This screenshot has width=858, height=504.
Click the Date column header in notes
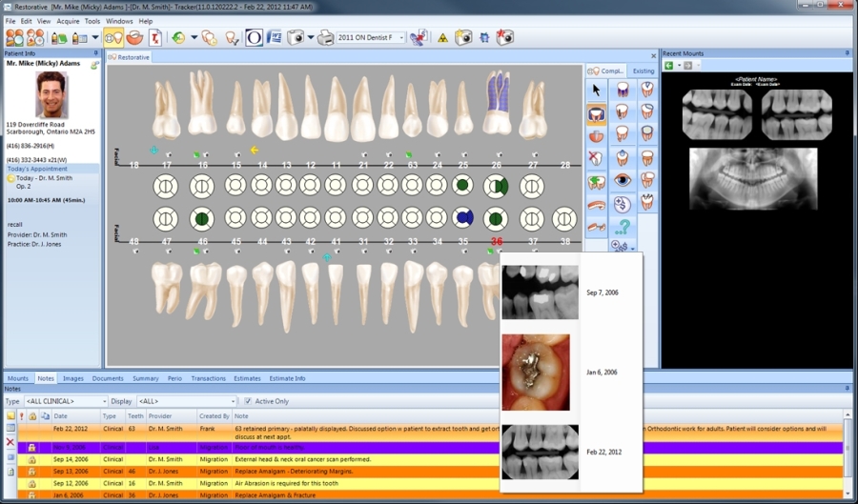point(61,416)
